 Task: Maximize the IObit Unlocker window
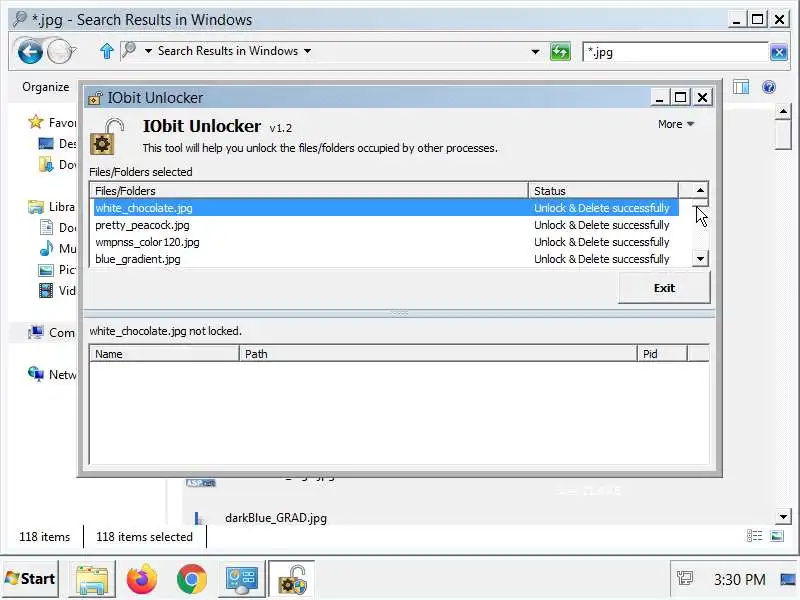(x=680, y=97)
